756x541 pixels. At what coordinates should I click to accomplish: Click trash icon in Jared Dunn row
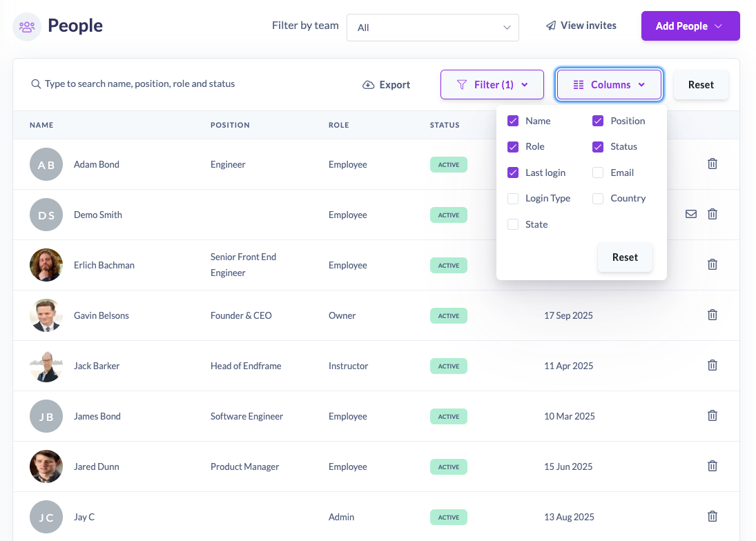(x=713, y=466)
